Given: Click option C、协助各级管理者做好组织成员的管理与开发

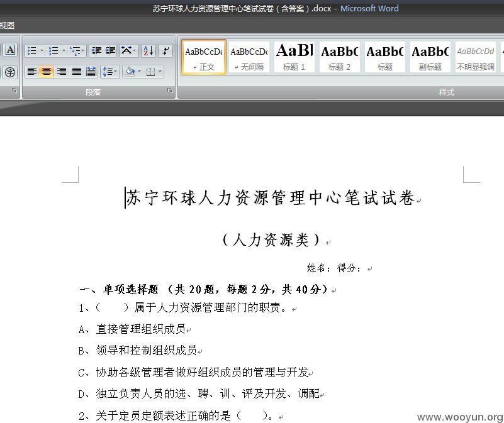Looking at the screenshot, I should coord(193,372).
